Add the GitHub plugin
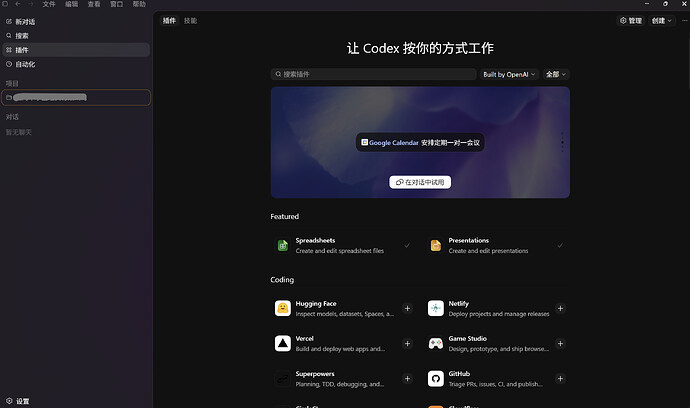 click(x=560, y=379)
